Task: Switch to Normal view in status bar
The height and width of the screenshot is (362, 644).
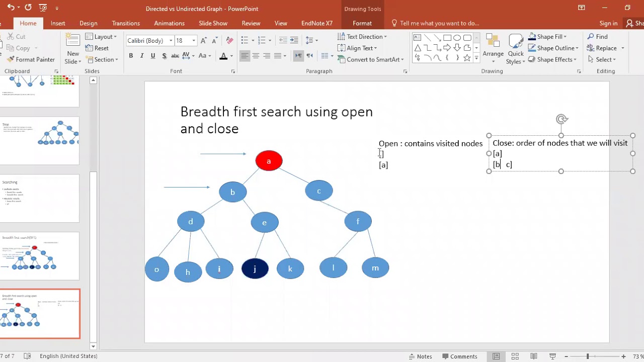Action: click(497, 356)
